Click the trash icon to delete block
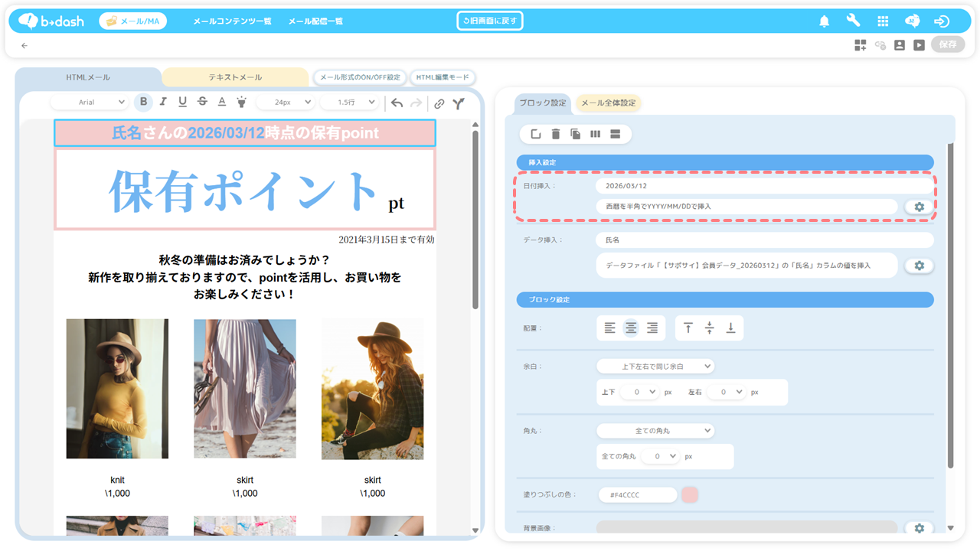 click(556, 135)
